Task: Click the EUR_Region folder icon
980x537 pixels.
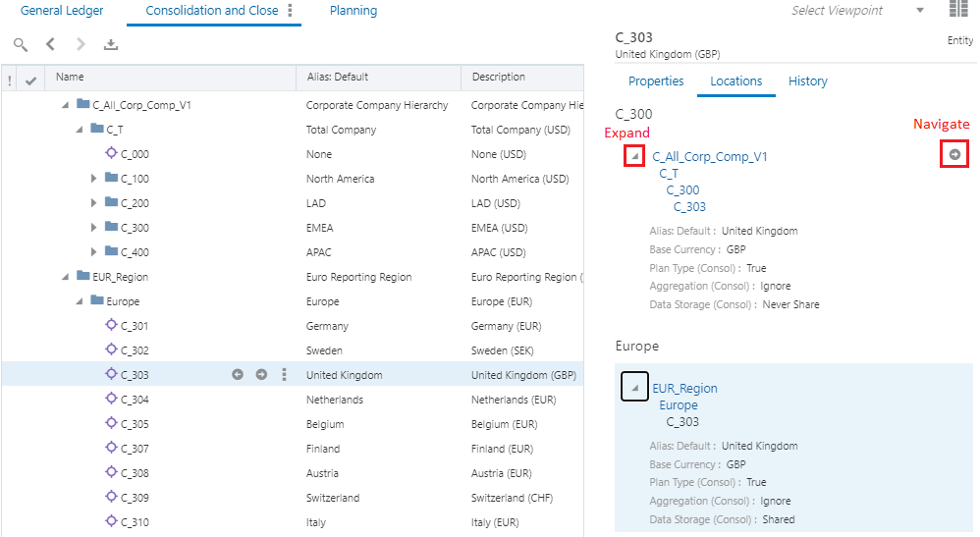Action: tap(83, 276)
